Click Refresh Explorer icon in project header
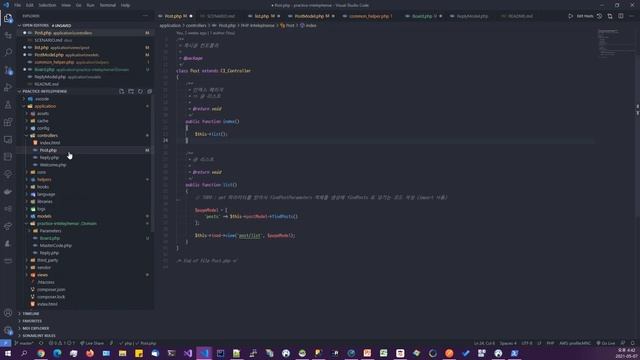 (140, 91)
